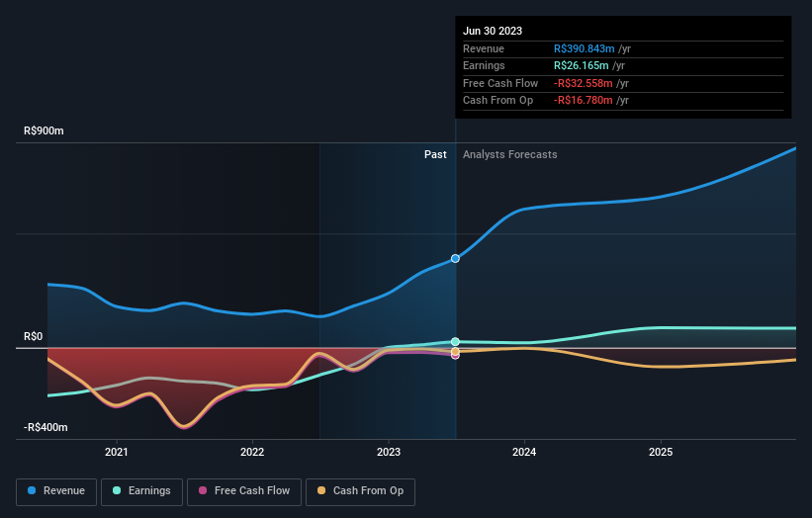Image resolution: width=812 pixels, height=518 pixels.
Task: Click the Earnings row label in tooltip
Action: pyautogui.click(x=484, y=65)
